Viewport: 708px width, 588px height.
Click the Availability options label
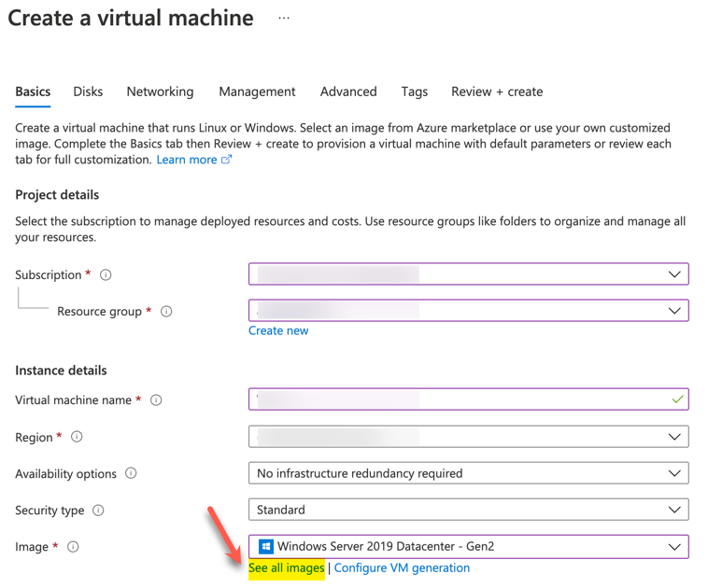tap(65, 474)
